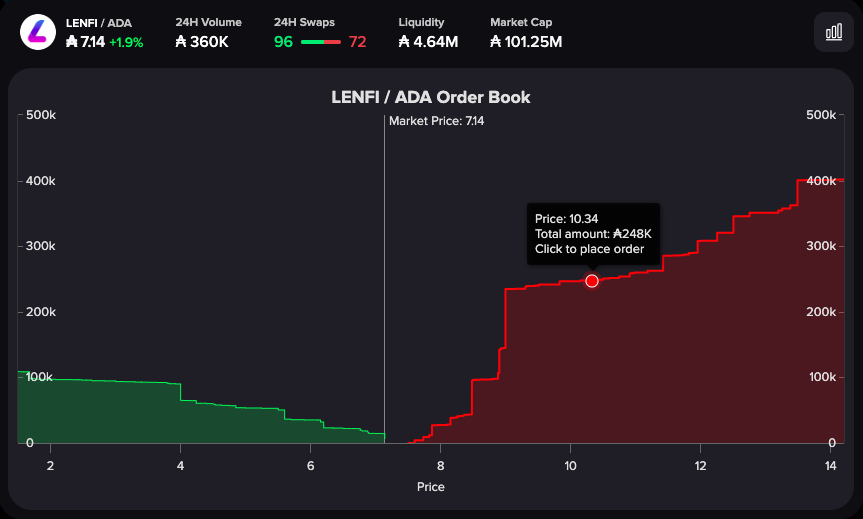Toggle the chart view bar icon button
The height and width of the screenshot is (519, 863).
[834, 32]
